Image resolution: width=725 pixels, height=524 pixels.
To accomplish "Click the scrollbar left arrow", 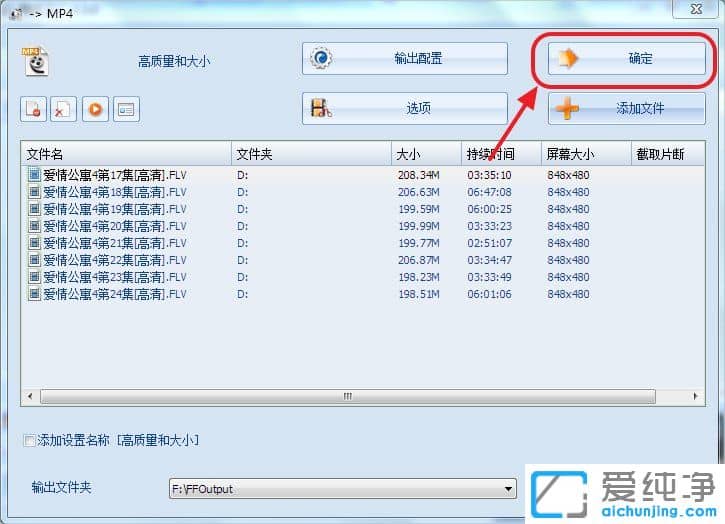I will coord(31,396).
